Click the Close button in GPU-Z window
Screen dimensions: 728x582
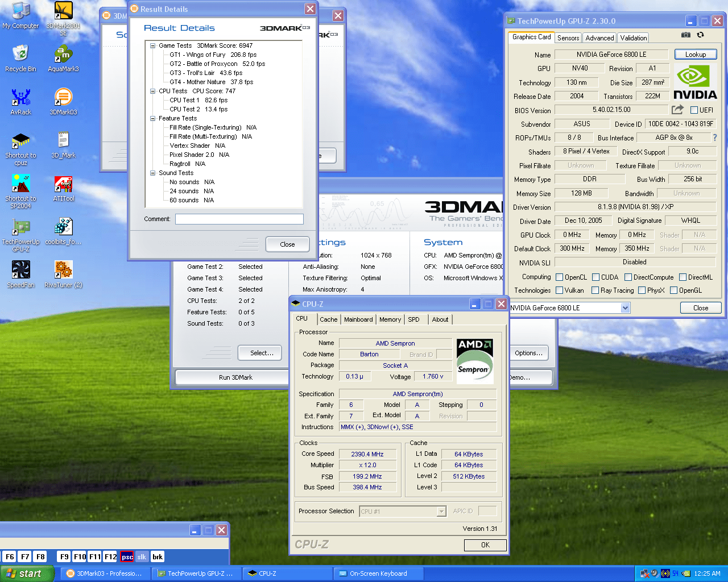(701, 308)
